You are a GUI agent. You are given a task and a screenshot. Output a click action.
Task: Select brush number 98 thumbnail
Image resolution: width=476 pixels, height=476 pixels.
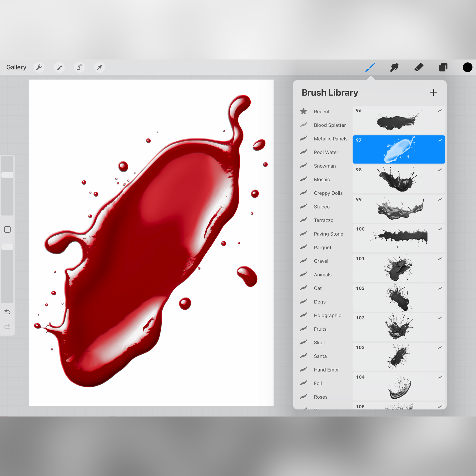398,179
